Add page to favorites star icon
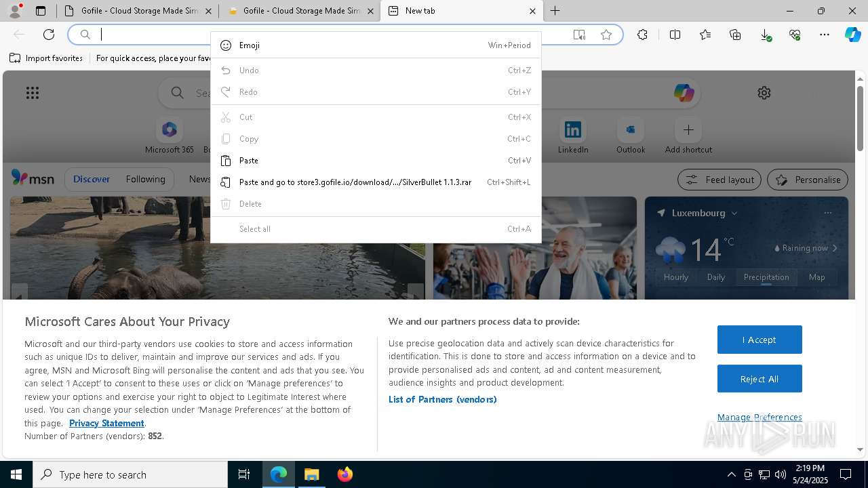868x488 pixels. pos(606,35)
